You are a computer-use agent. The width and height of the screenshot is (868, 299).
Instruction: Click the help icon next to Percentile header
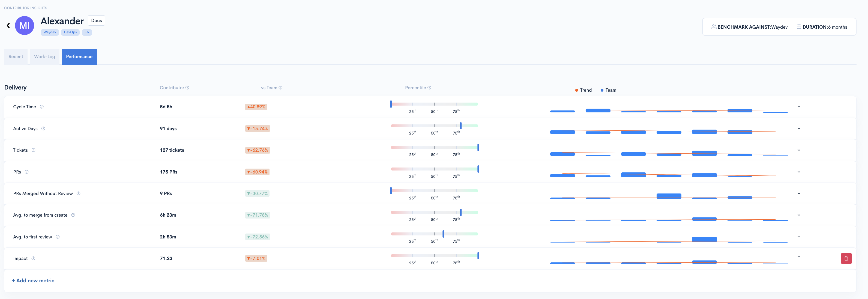tap(429, 88)
